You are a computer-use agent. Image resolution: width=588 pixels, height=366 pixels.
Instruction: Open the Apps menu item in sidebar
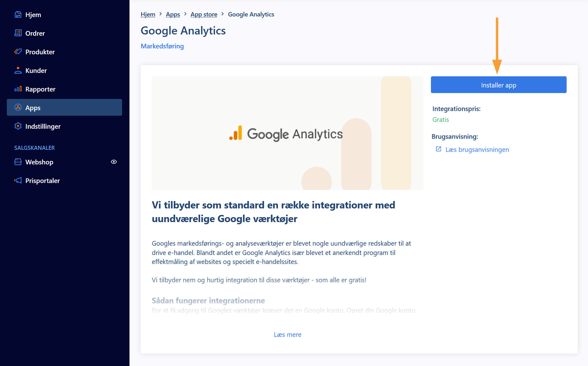pyautogui.click(x=64, y=107)
